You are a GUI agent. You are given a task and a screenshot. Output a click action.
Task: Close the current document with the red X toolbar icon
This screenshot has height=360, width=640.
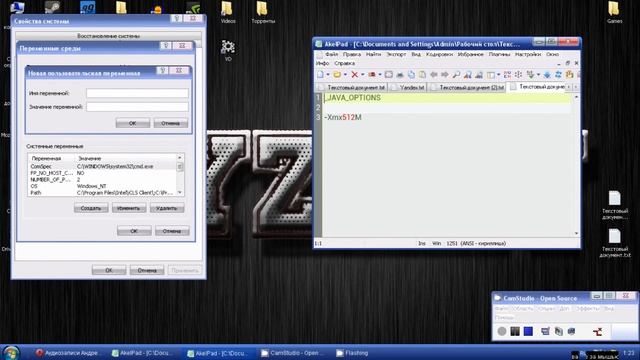coord(354,74)
